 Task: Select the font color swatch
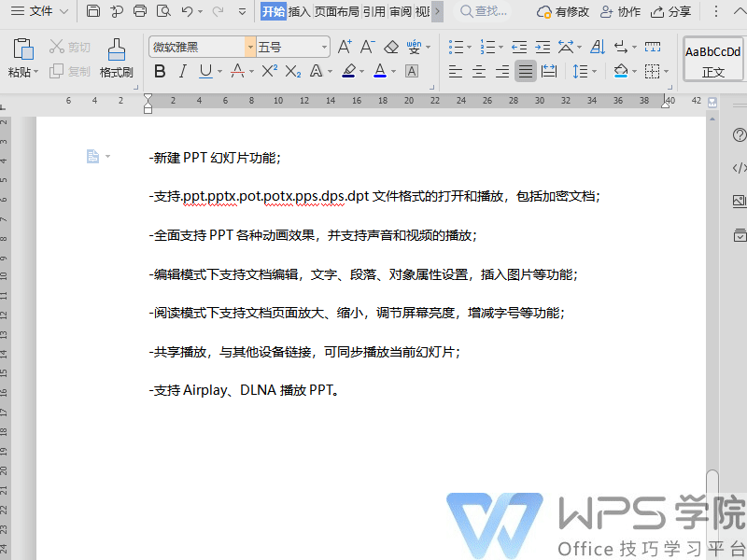[x=380, y=71]
